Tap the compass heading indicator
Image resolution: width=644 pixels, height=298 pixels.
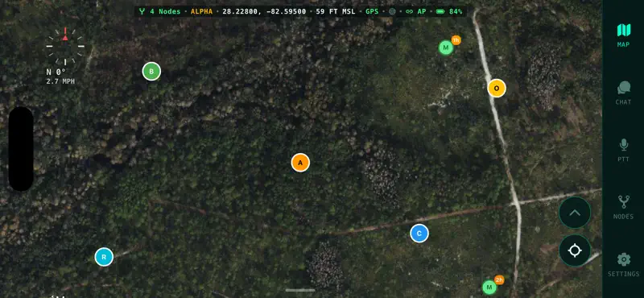pos(65,46)
